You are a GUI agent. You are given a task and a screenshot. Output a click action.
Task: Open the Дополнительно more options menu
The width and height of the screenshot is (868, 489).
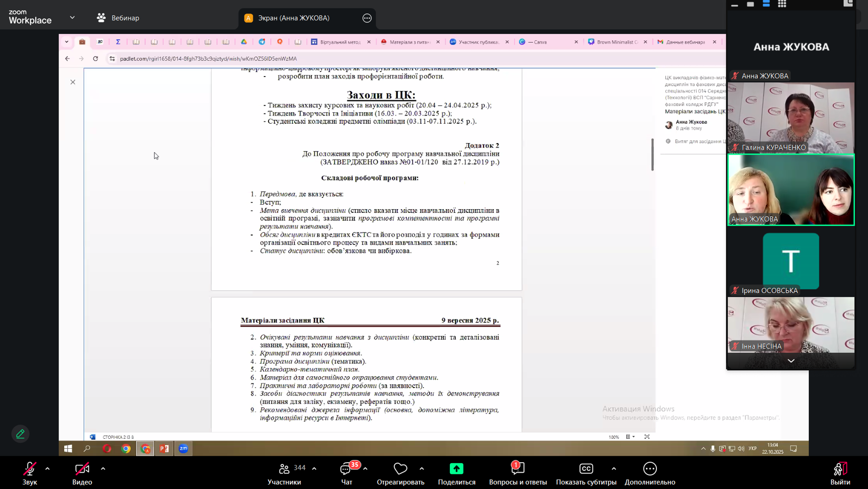650,473
